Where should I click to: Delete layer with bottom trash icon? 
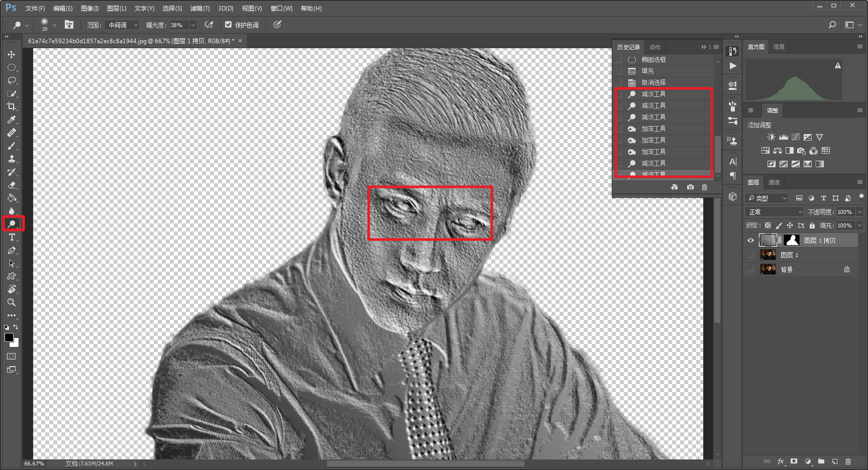848,461
